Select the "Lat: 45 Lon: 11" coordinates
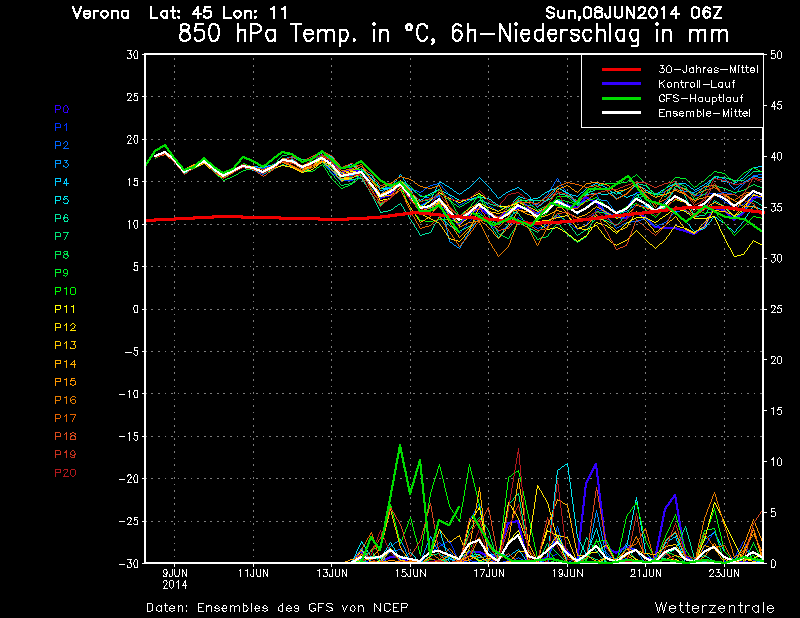 pyautogui.click(x=218, y=13)
